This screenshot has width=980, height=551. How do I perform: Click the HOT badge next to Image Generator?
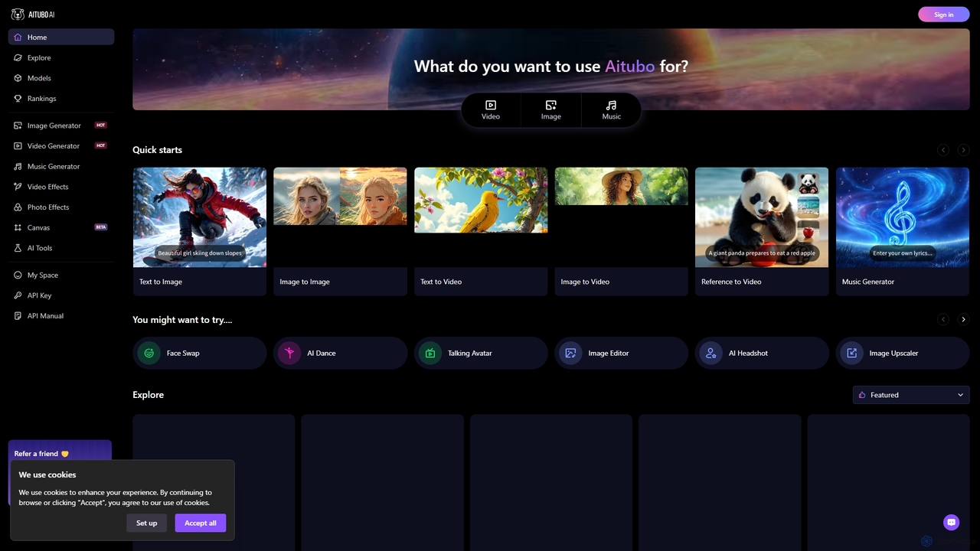[x=100, y=125]
